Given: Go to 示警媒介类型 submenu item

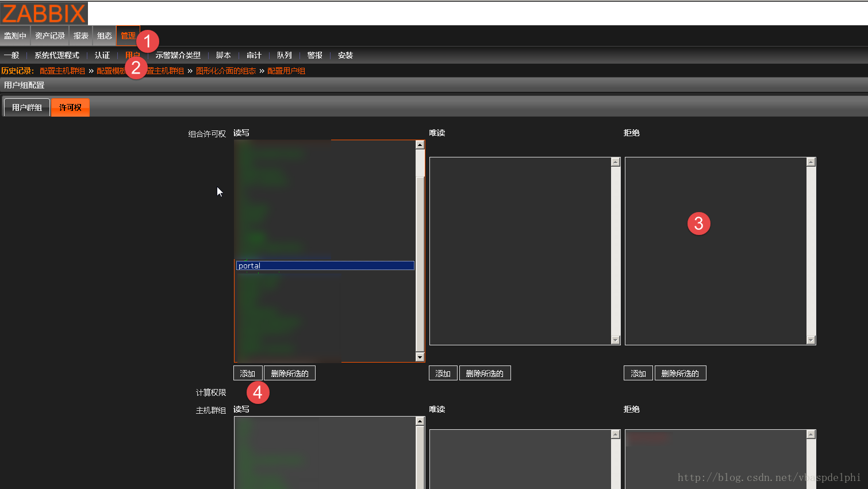Looking at the screenshot, I should [178, 55].
